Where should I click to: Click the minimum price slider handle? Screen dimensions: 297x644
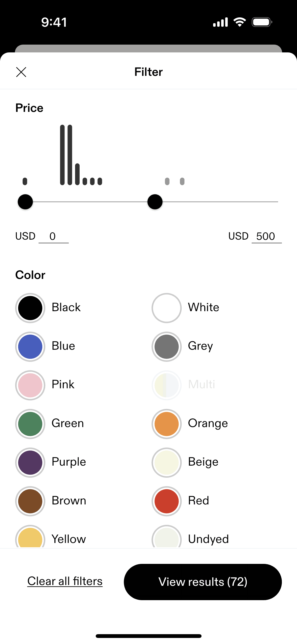(25, 202)
